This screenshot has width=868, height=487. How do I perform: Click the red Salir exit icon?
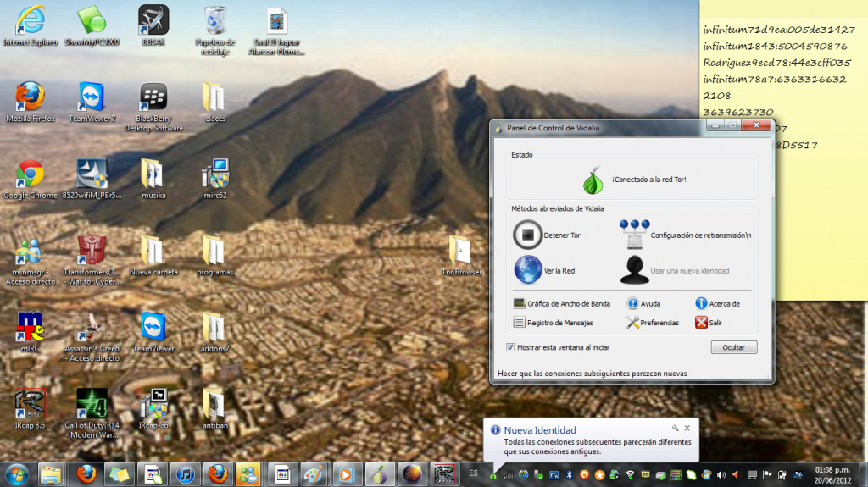(701, 322)
